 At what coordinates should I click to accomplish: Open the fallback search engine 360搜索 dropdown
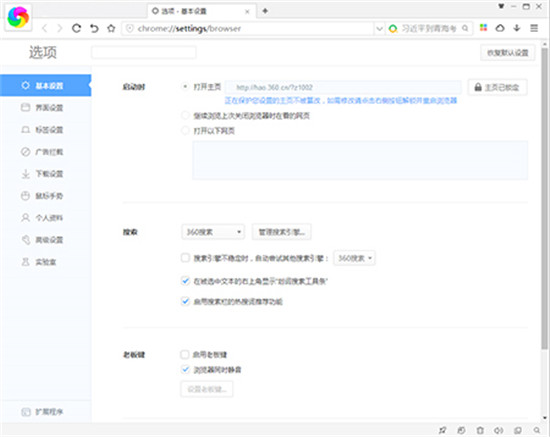point(354,258)
